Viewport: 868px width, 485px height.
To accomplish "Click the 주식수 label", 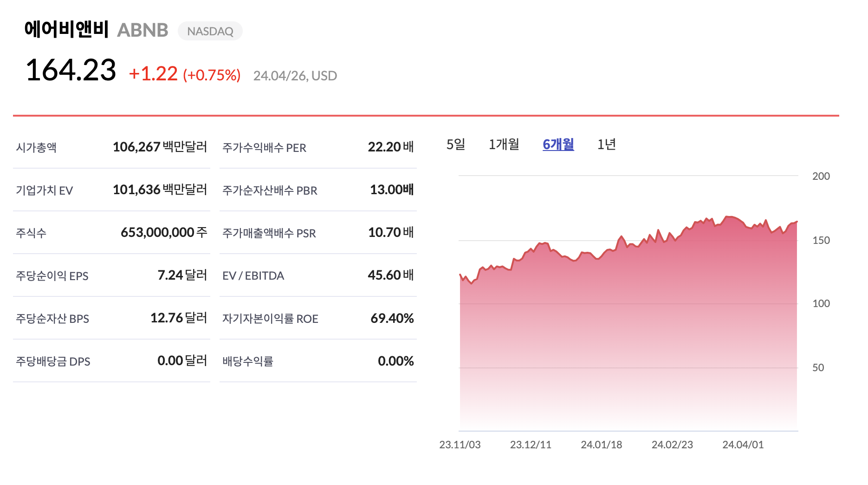I will click(x=31, y=233).
